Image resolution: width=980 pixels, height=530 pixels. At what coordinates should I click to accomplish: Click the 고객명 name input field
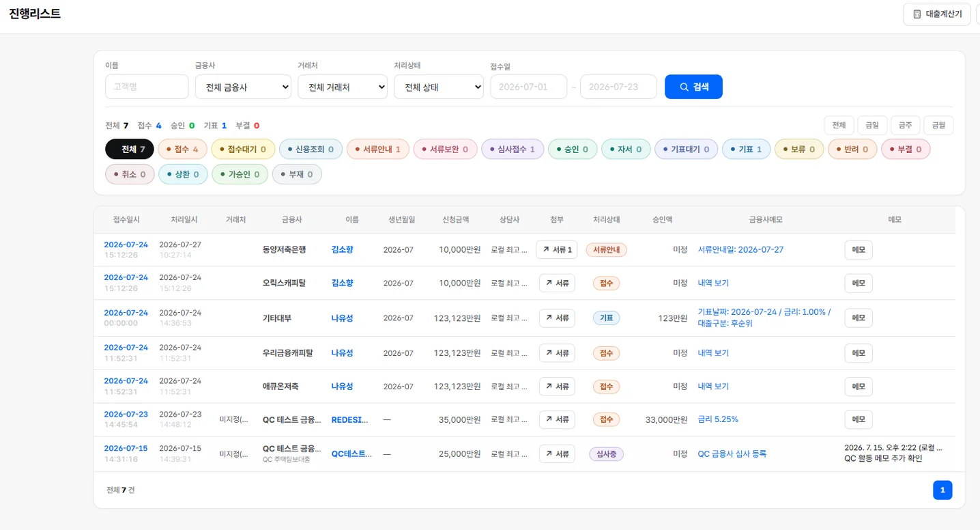[147, 87]
